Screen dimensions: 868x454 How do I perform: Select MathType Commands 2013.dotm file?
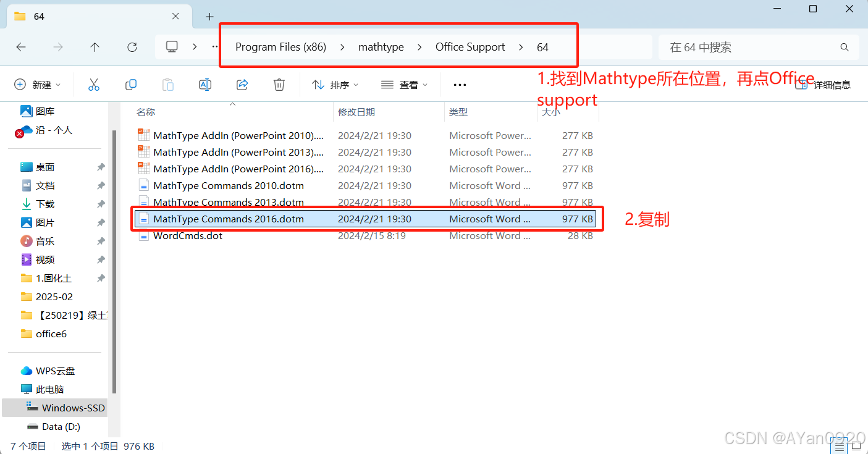pyautogui.click(x=365, y=202)
